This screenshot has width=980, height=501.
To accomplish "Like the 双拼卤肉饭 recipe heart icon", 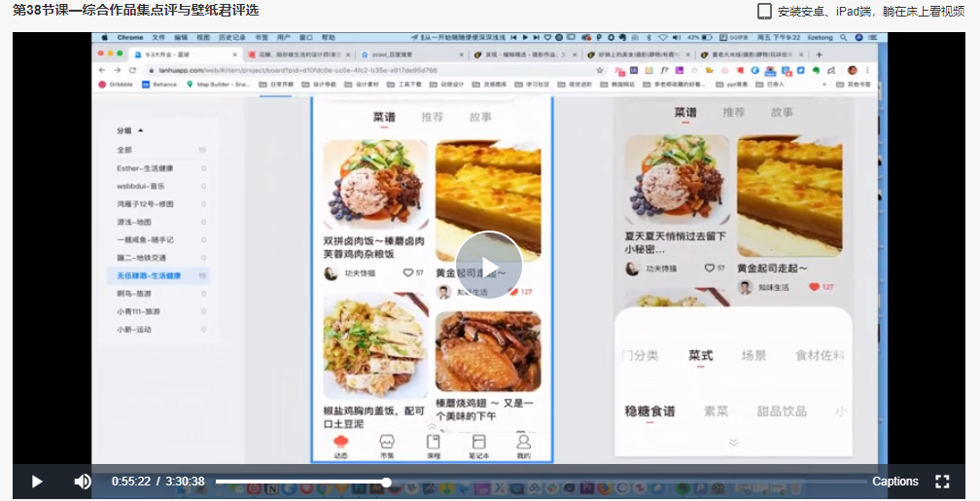I will (408, 272).
